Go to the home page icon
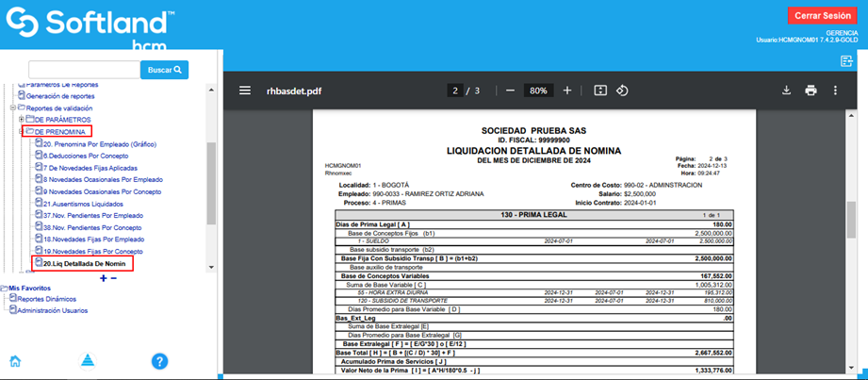868x380 pixels. 15,361
